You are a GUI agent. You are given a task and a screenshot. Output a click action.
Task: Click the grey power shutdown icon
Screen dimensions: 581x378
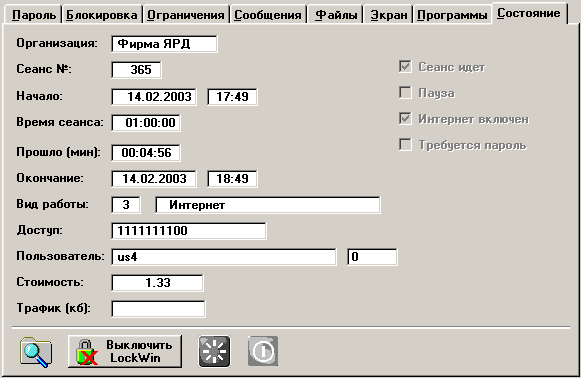click(x=263, y=351)
